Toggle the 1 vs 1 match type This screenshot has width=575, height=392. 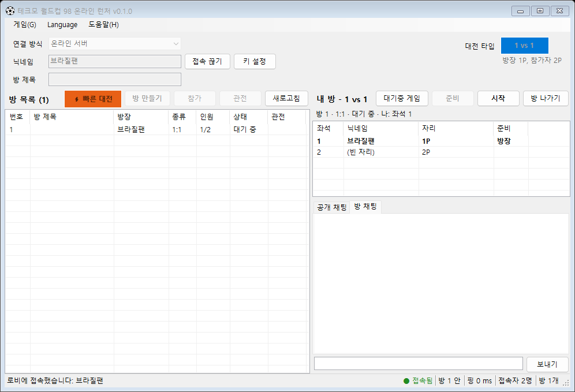pyautogui.click(x=524, y=46)
